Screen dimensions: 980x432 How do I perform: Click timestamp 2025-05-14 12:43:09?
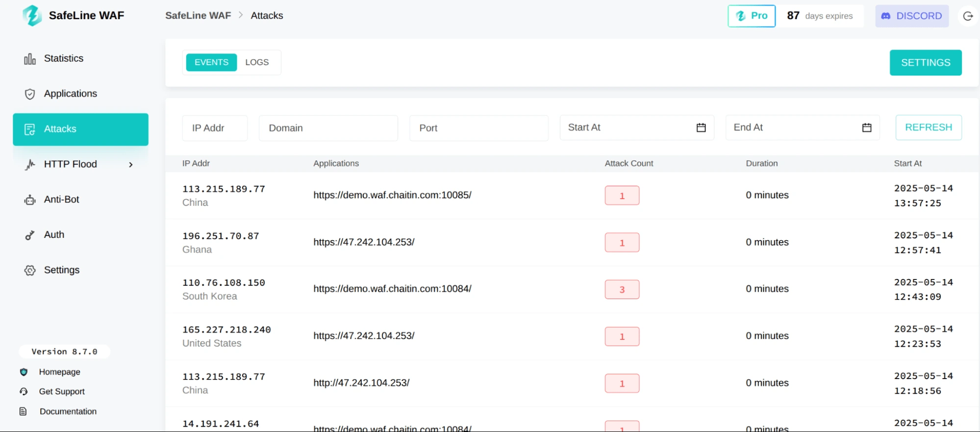coord(924,289)
